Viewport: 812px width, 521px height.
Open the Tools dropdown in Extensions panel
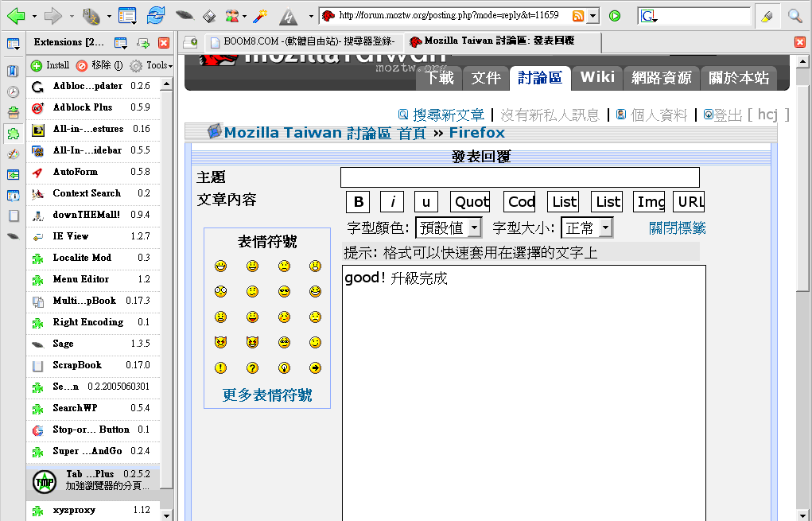pyautogui.click(x=151, y=65)
